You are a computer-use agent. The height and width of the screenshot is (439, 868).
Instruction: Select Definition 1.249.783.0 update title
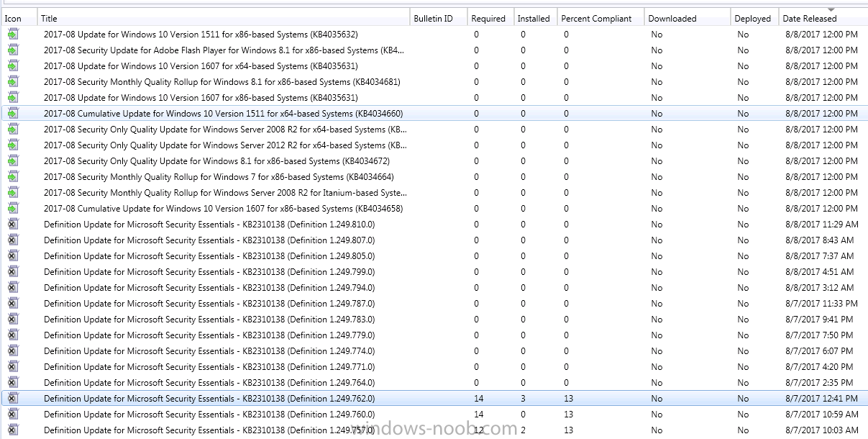(x=209, y=320)
